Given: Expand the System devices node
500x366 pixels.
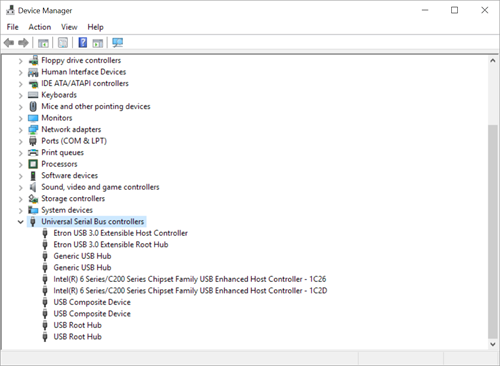Looking at the screenshot, I should [20, 211].
